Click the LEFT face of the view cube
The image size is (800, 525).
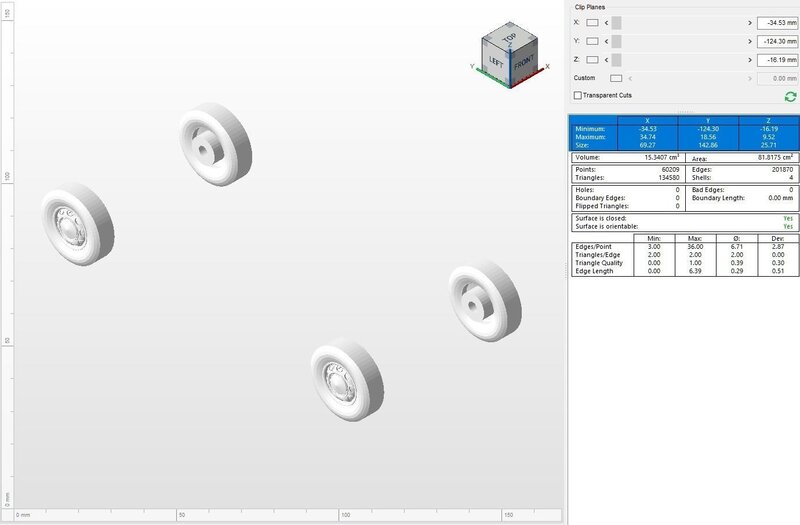(494, 59)
